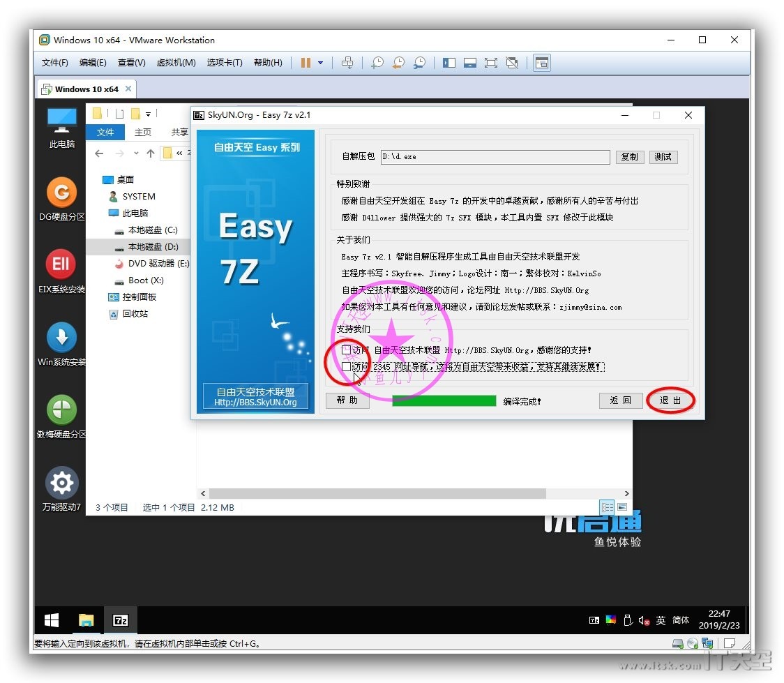Image resolution: width=784 pixels, height=683 pixels.
Task: Select the DG硬盘分区 desktop icon
Action: (x=61, y=199)
